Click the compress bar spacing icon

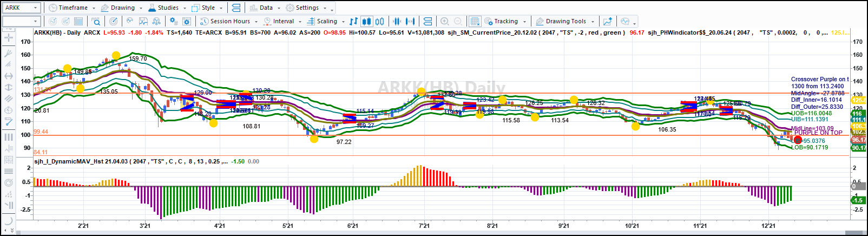pyautogui.click(x=397, y=21)
